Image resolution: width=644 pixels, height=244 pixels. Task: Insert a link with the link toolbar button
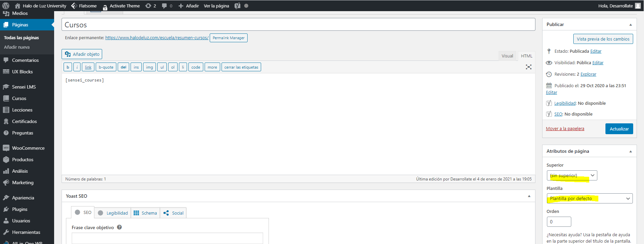click(x=88, y=67)
